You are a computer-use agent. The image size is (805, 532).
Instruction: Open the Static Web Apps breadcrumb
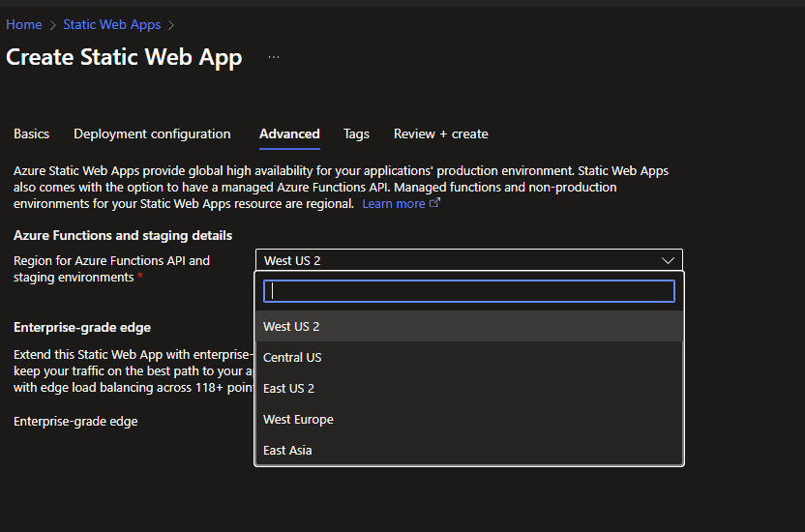click(x=111, y=24)
